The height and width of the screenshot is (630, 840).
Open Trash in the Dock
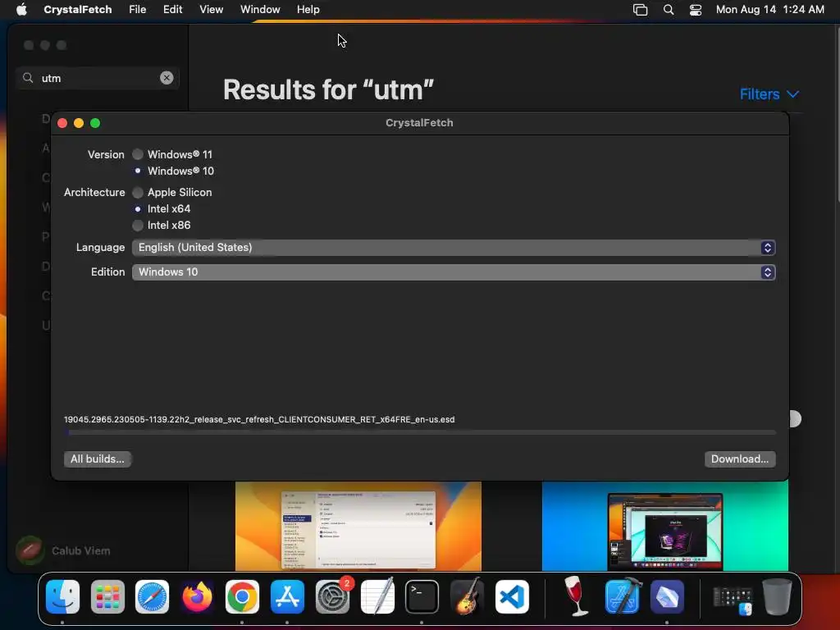coord(777,596)
